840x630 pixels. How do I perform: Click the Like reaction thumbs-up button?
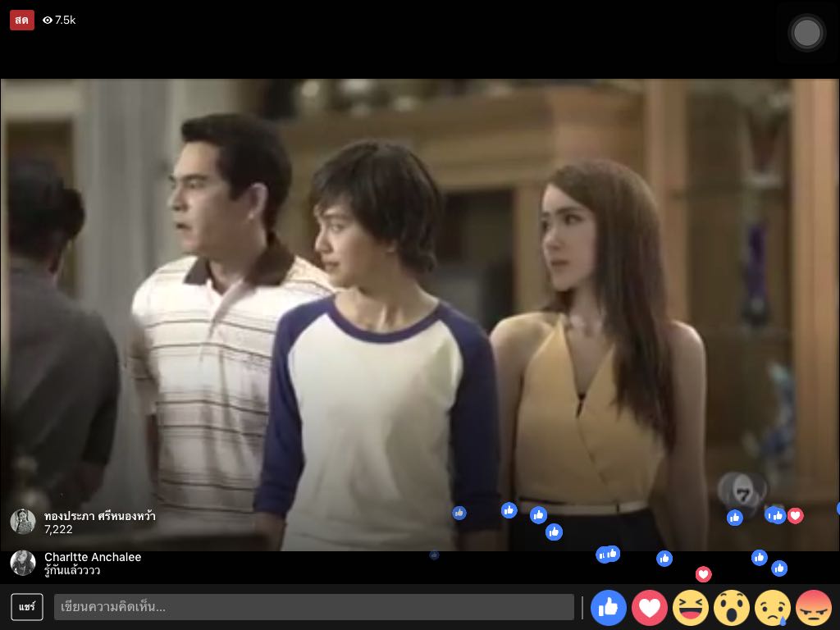pyautogui.click(x=608, y=608)
